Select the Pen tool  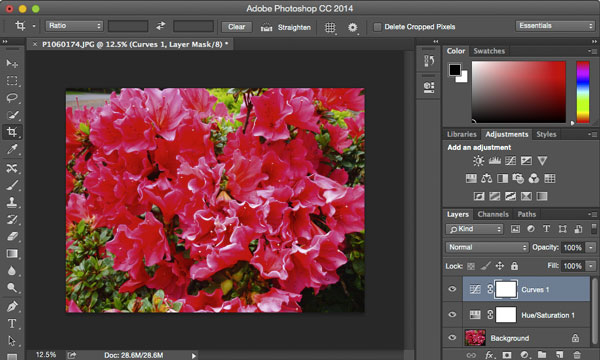point(12,306)
